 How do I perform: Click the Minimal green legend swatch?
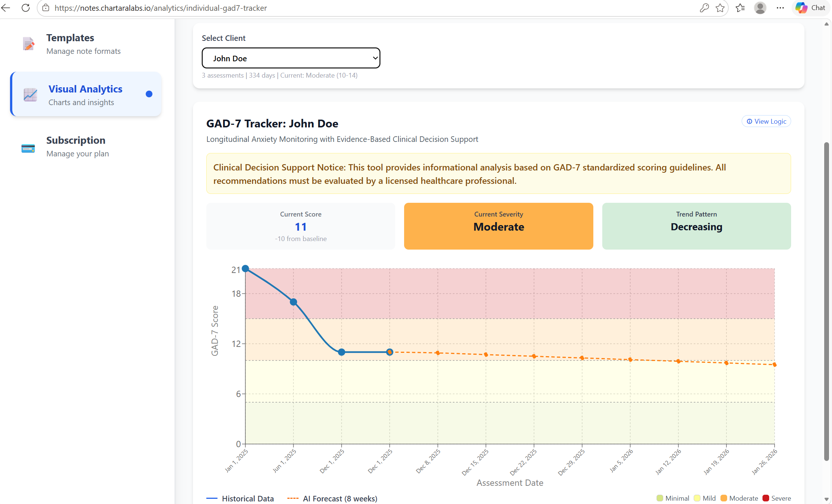click(x=660, y=498)
